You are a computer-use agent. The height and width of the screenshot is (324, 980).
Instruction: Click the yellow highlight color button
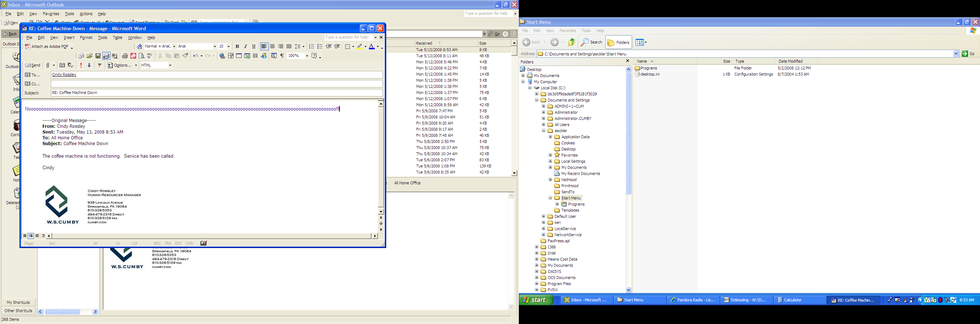(x=360, y=46)
